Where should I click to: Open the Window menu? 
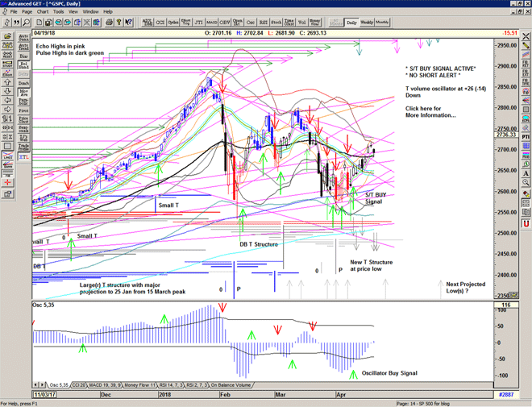[x=90, y=12]
